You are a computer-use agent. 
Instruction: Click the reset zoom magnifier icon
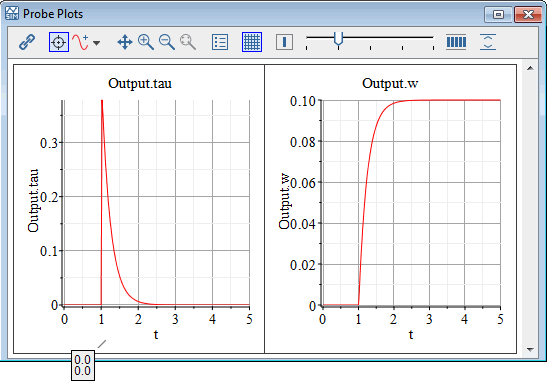(188, 42)
